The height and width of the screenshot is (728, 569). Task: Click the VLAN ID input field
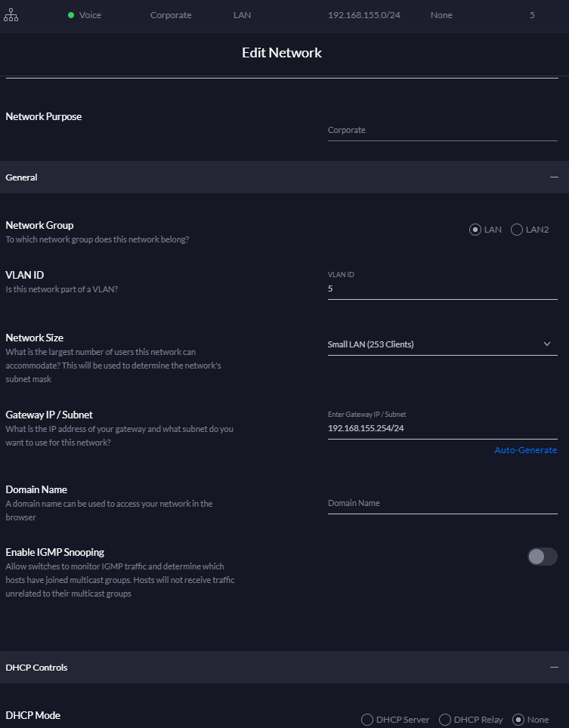(442, 288)
